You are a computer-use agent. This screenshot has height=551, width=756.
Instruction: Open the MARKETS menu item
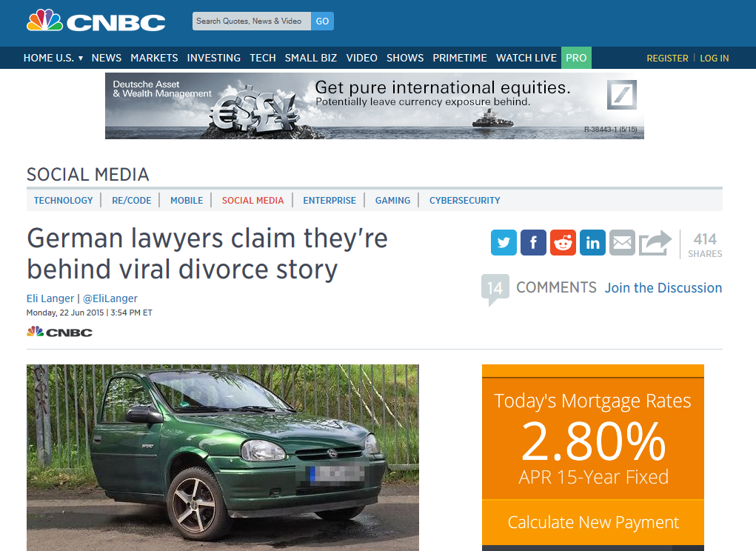coord(154,58)
